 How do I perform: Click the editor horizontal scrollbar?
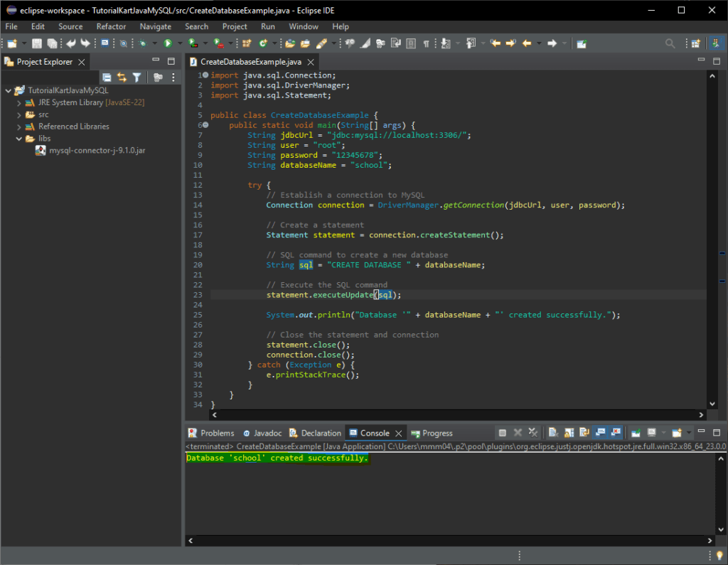[455, 414]
